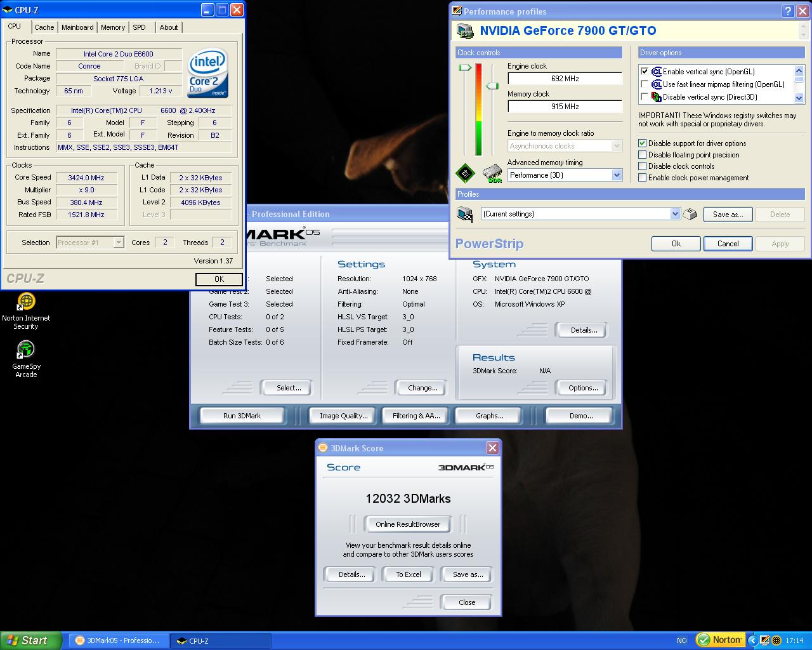Open the CPU tab in CPU-Z
Image resolution: width=812 pixels, height=650 pixels.
15,27
